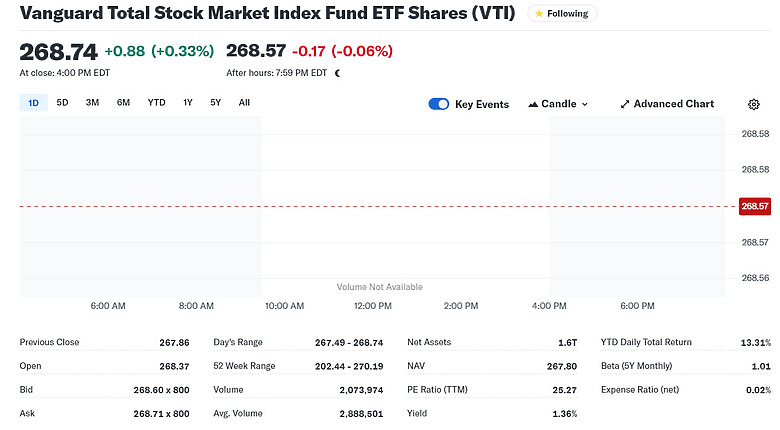Click the after-hours price 268.57 heading

point(256,51)
